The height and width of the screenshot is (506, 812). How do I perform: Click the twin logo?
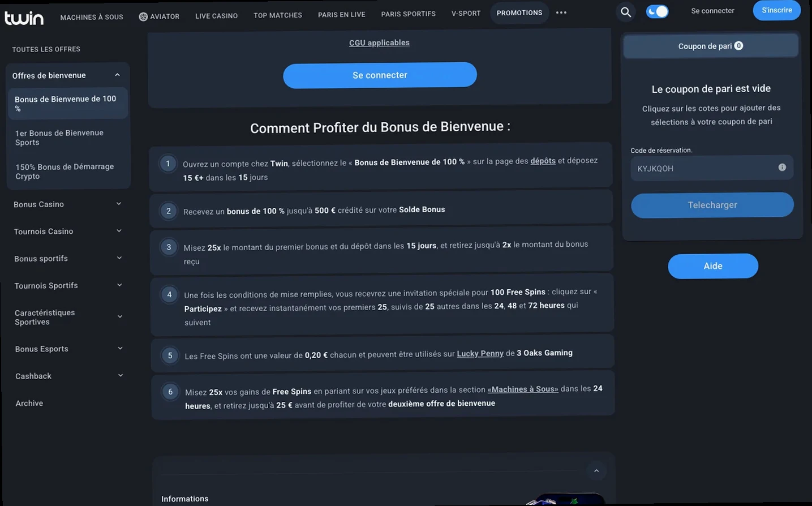[24, 18]
